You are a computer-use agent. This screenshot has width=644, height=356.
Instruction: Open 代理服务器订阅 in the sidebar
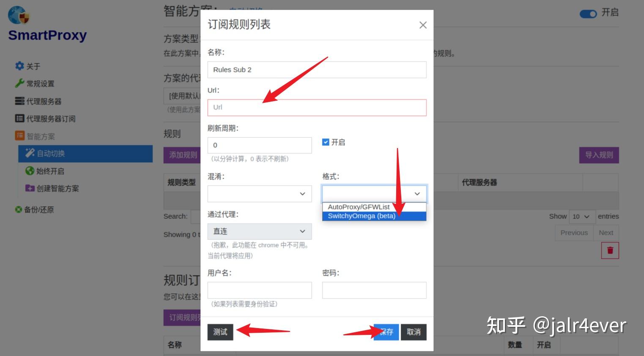(19, 118)
